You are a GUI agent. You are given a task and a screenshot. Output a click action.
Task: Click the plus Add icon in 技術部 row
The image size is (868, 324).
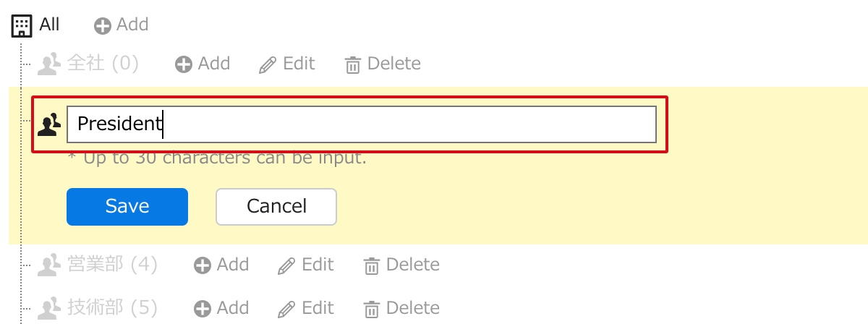tap(203, 309)
